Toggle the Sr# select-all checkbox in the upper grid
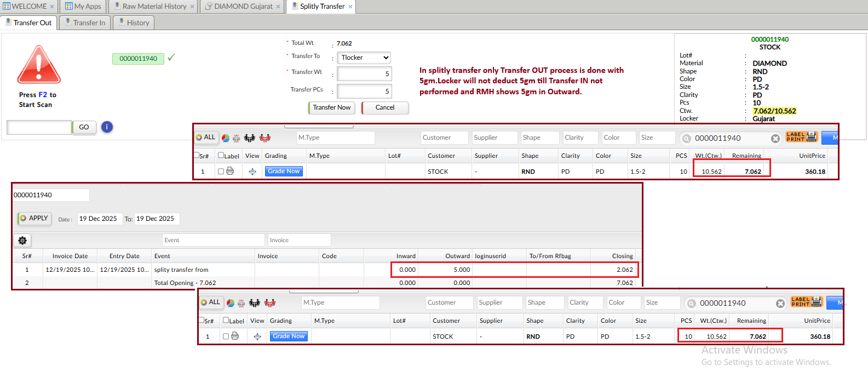This screenshot has height=388, width=868. pos(197,156)
